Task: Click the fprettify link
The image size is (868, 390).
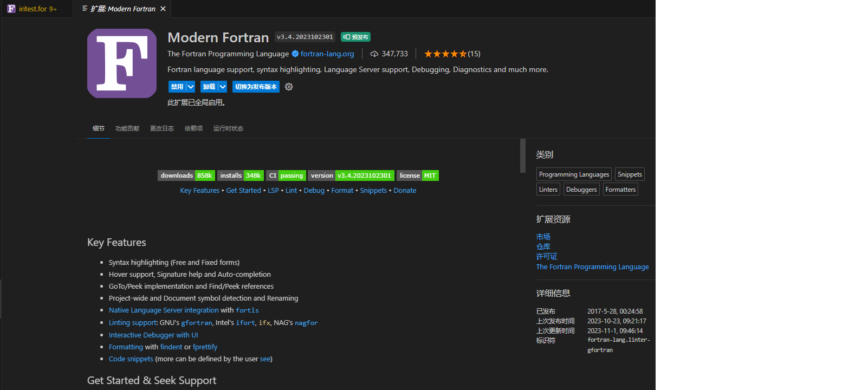Action: [205, 347]
